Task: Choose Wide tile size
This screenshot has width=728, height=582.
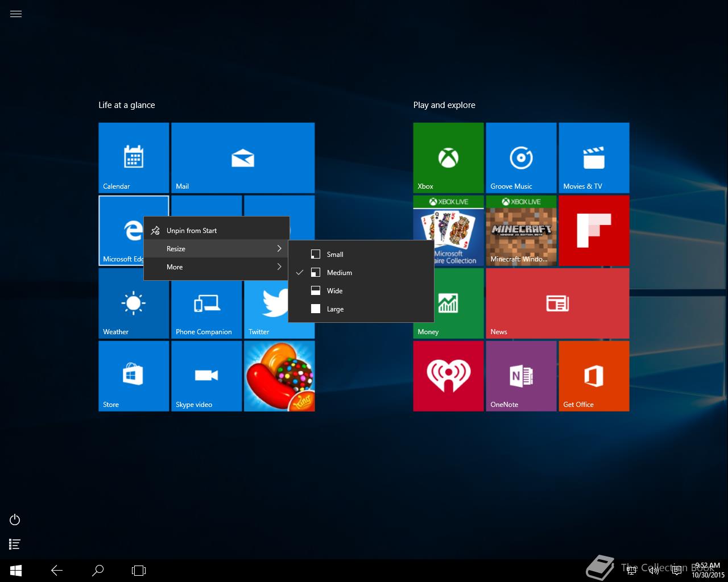Action: [334, 291]
